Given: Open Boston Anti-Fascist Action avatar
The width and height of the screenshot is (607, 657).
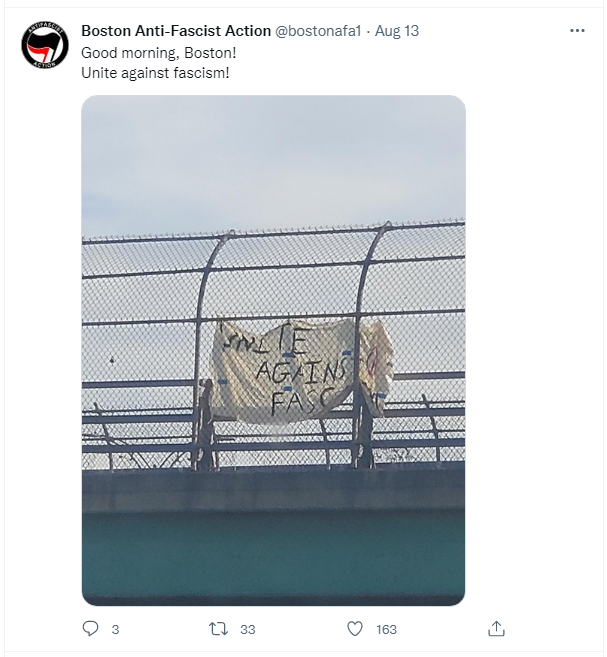Looking at the screenshot, I should (45, 45).
